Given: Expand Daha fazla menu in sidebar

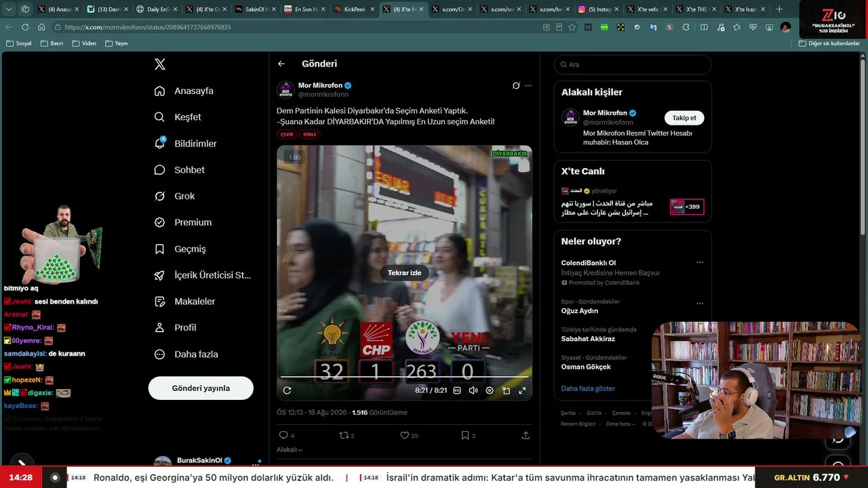Looking at the screenshot, I should click(x=186, y=354).
